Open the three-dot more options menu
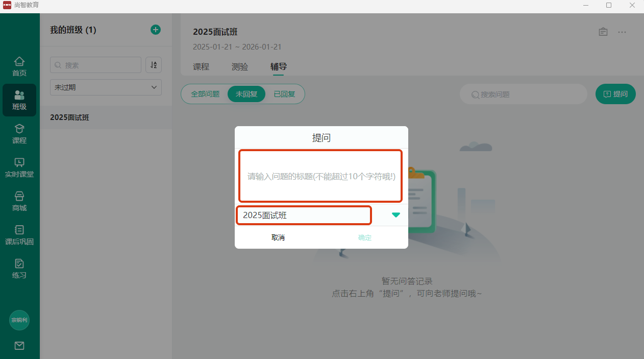The image size is (644, 359). 622,32
